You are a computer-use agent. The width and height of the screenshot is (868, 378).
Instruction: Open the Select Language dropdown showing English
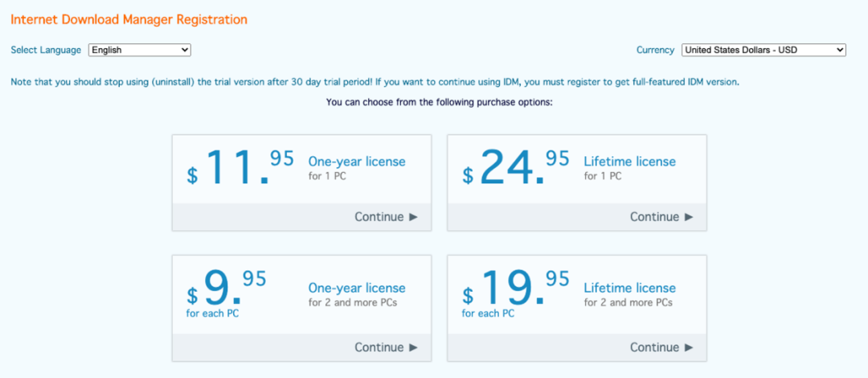(140, 50)
